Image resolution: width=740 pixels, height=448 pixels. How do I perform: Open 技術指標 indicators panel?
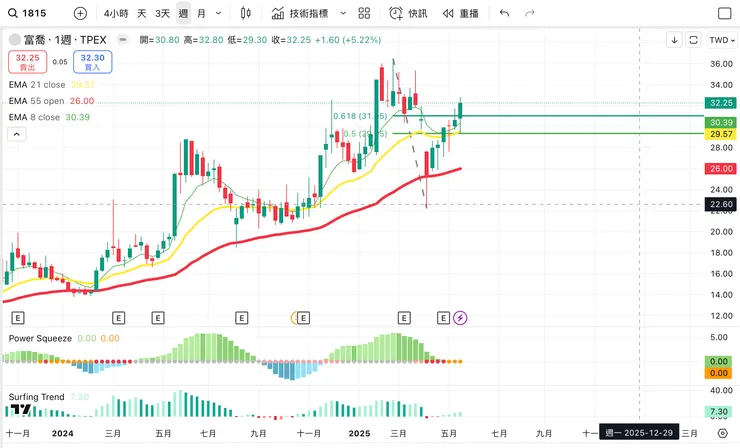pos(304,14)
